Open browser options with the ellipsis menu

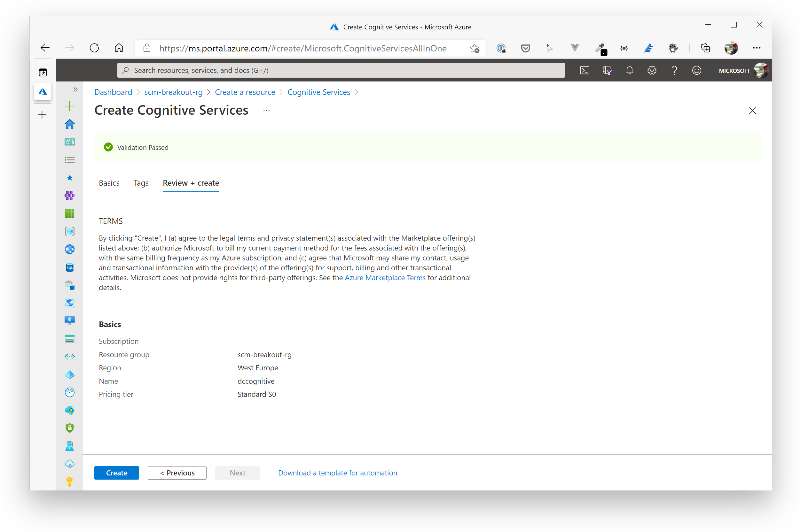757,48
